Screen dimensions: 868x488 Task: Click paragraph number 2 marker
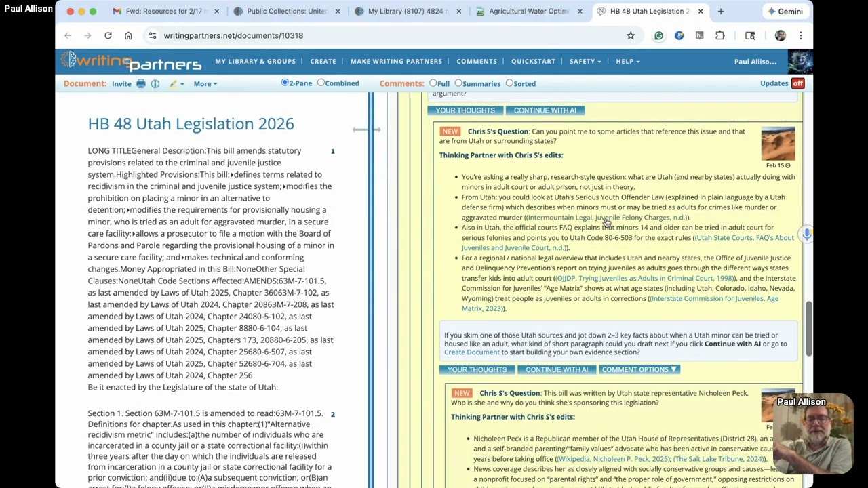pyautogui.click(x=333, y=414)
